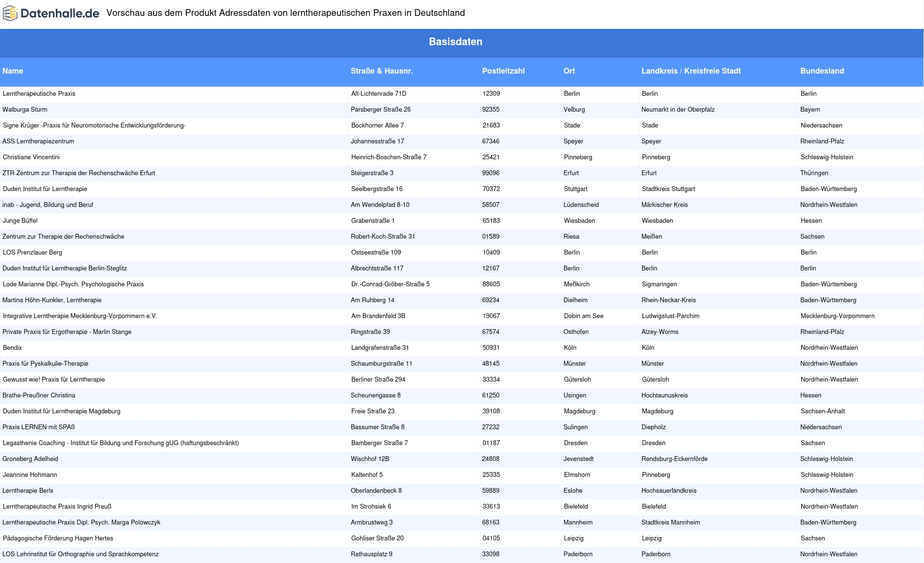Click Praxis für Pyskalkulie-Therapie
The image size is (924, 563).
click(45, 364)
